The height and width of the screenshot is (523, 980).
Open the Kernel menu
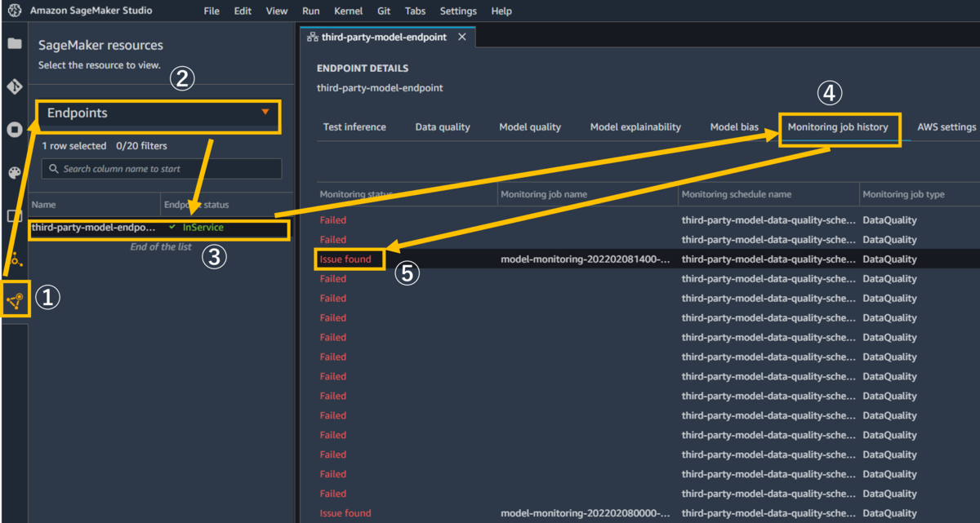349,11
